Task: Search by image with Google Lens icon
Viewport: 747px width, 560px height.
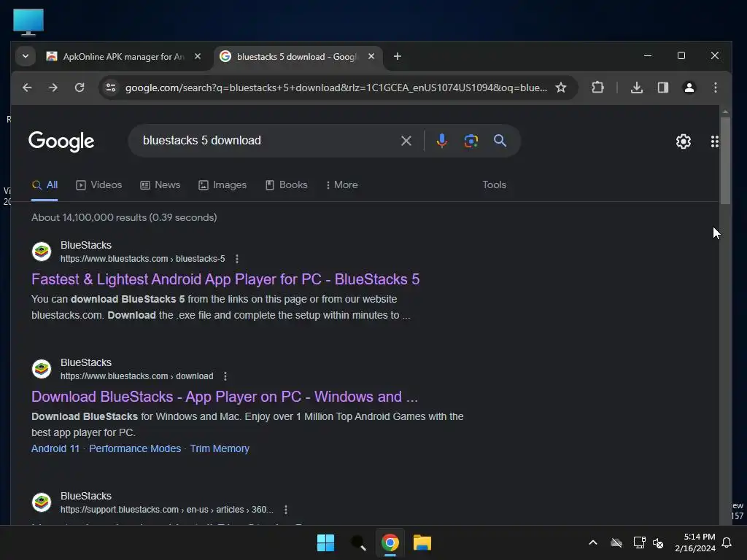Action: (471, 141)
